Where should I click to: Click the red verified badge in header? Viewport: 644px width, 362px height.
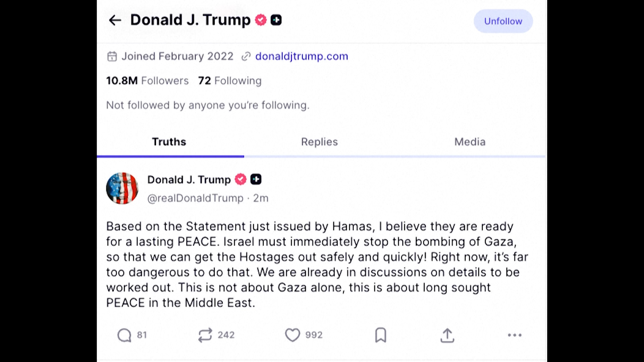261,20
